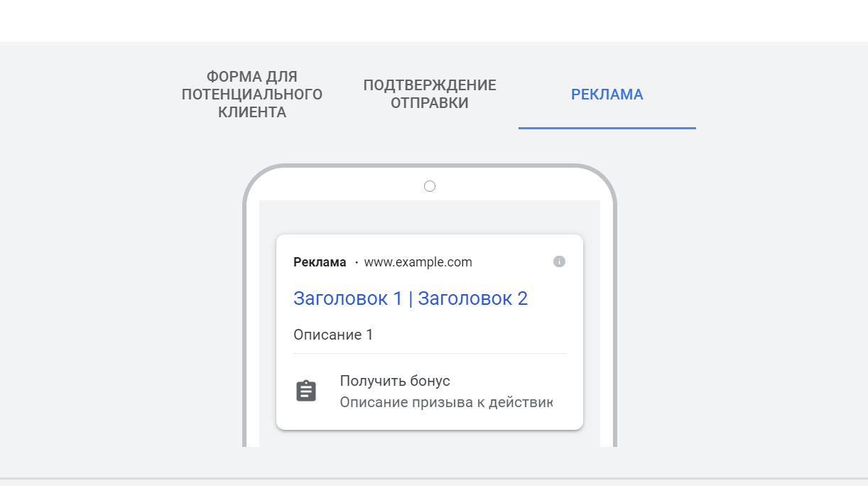Click the ad info icon
Viewport: 868px width, 486px height.
[559, 261]
